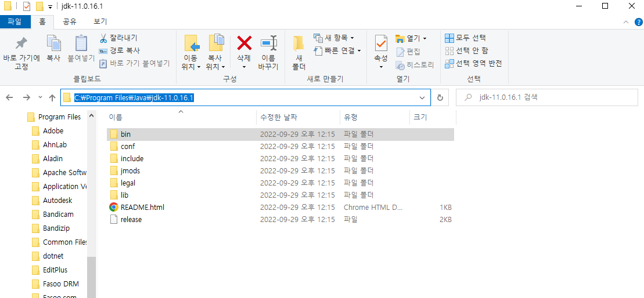Click 경로 복사 in the ribbon
The image size is (644, 298).
[119, 51]
